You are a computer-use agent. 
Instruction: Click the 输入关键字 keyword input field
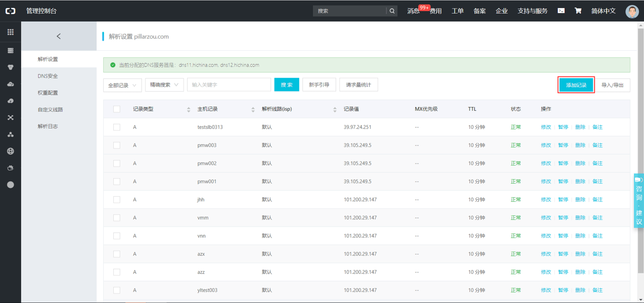pyautogui.click(x=229, y=85)
